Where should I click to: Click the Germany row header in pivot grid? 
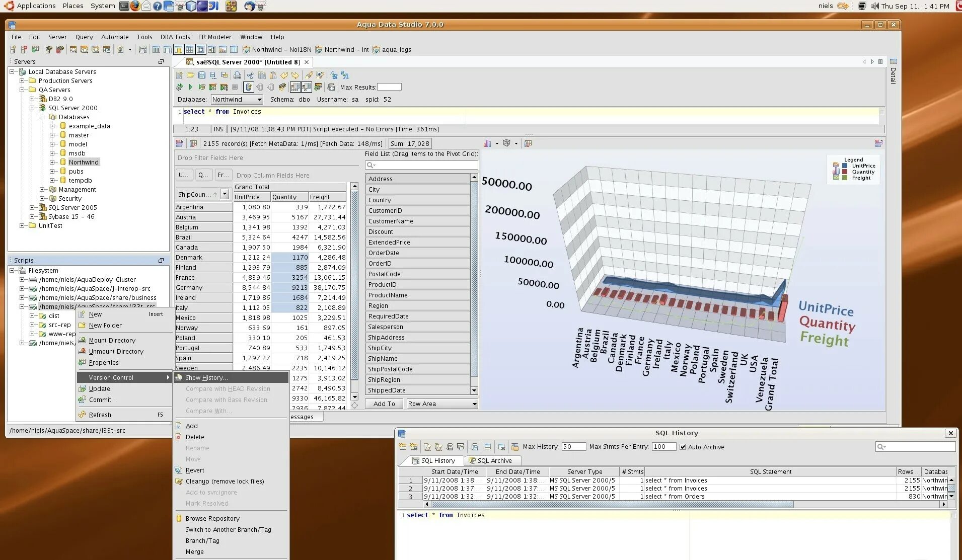click(203, 287)
